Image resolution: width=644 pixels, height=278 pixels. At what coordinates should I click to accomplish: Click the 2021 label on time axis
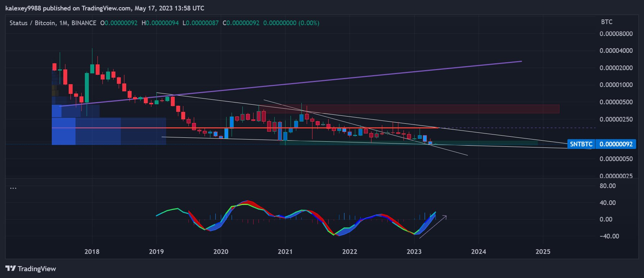[285, 252]
